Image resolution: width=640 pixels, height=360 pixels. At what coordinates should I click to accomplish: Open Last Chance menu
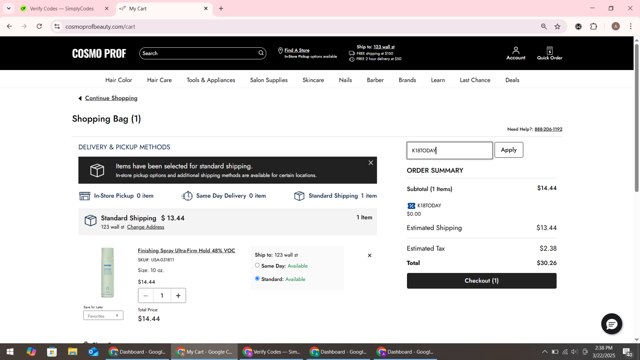(475, 80)
